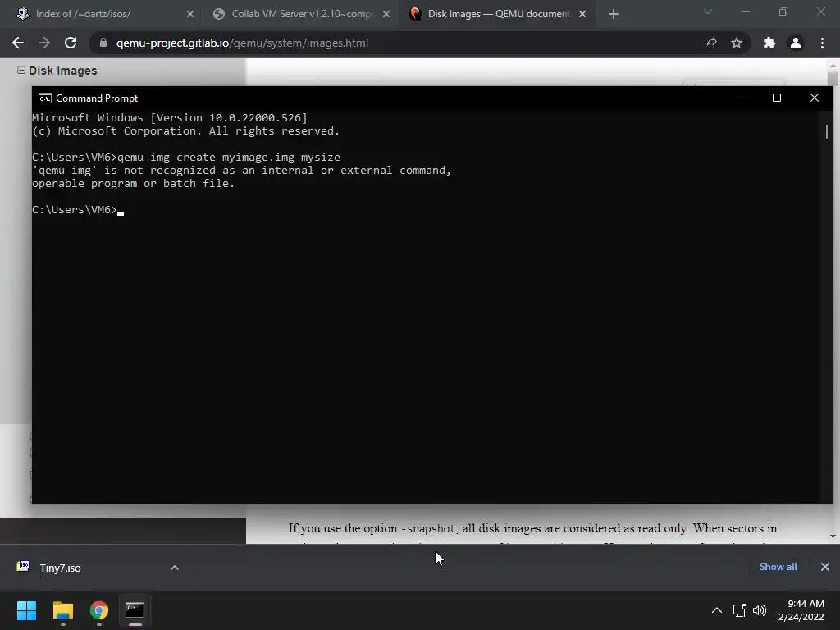The height and width of the screenshot is (630, 840).
Task: Close the Command Prompt window
Action: tap(815, 98)
